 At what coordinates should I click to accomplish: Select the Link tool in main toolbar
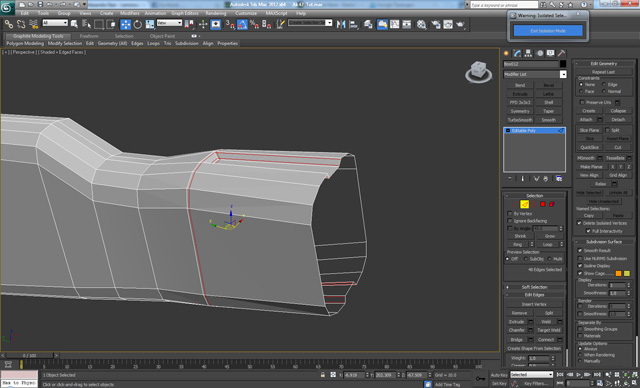tap(9, 24)
